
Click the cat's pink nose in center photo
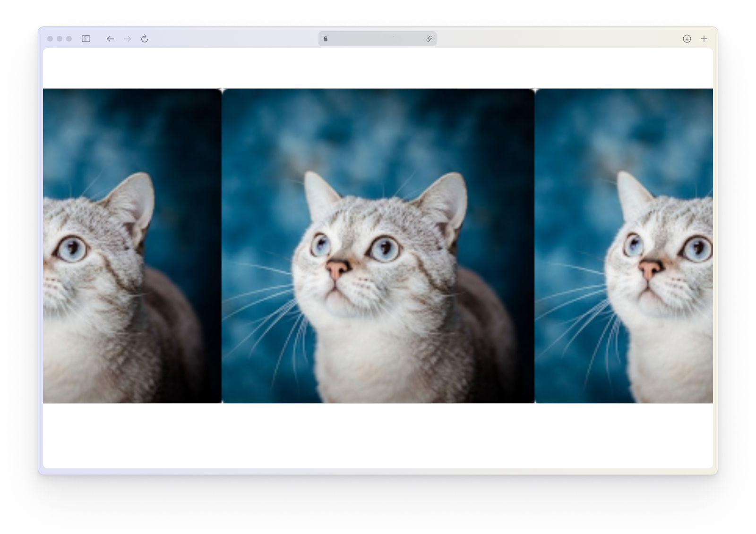click(x=336, y=270)
